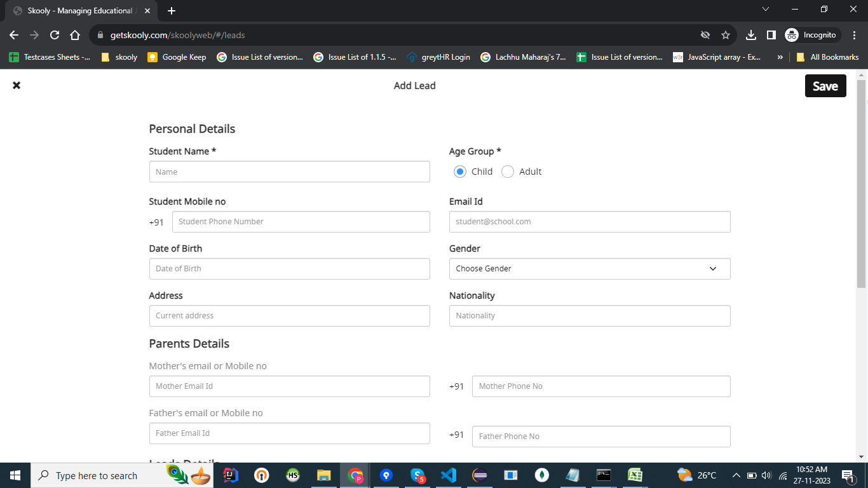Go back using browser back arrow
The image size is (868, 488).
tap(14, 35)
